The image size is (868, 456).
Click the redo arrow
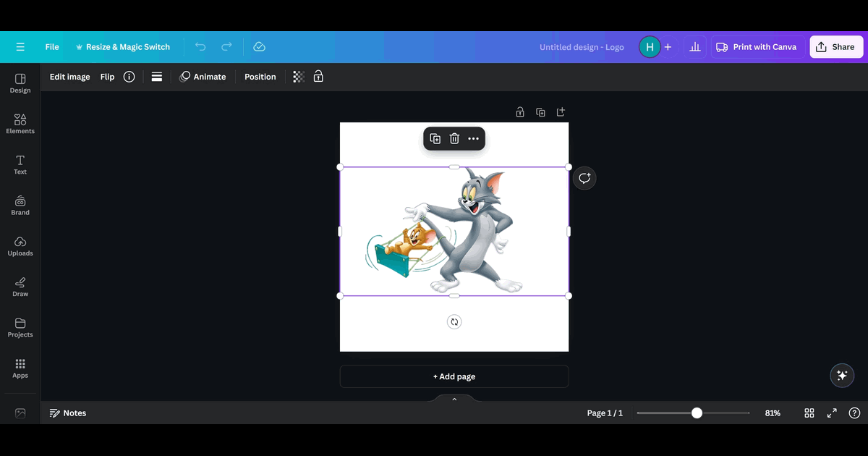coord(226,47)
